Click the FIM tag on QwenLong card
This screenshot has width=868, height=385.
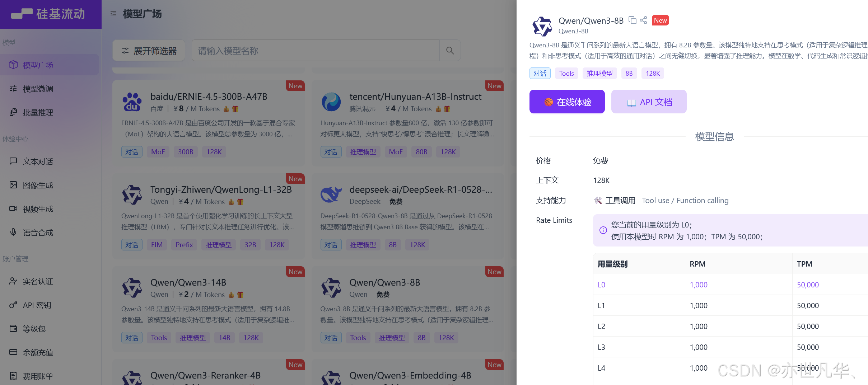click(x=157, y=245)
